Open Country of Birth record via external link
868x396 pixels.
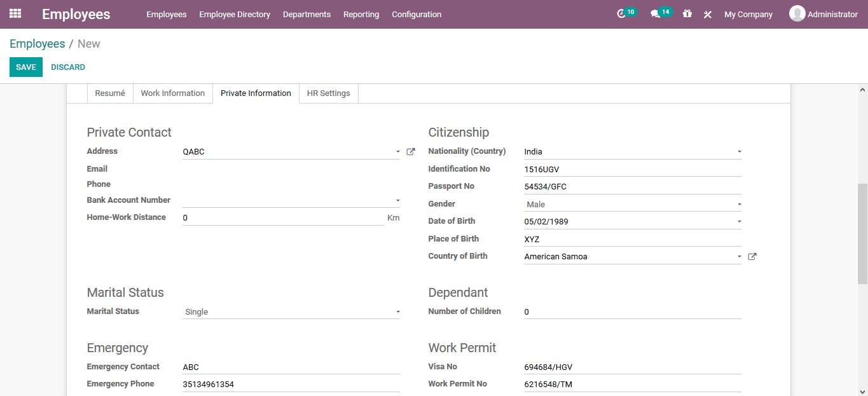752,256
